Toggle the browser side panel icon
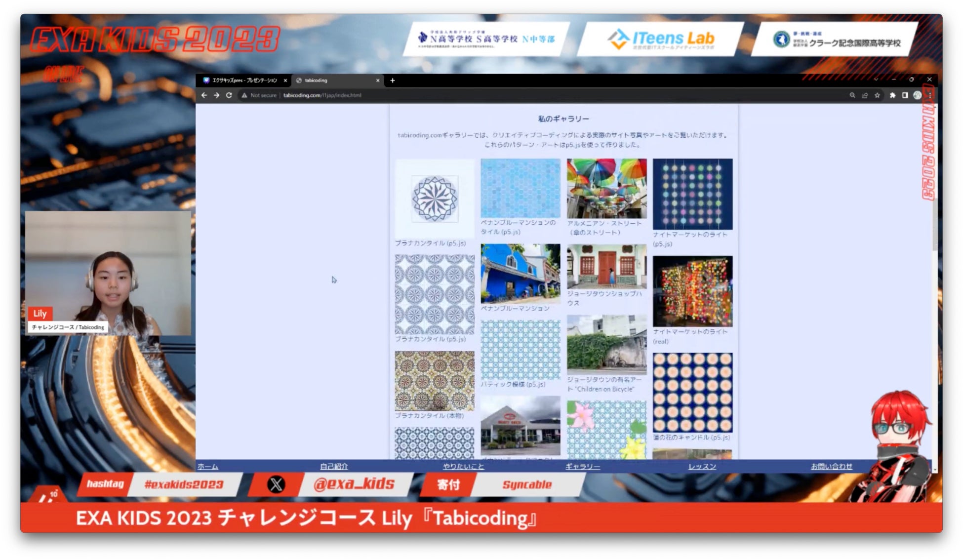Screen dimensions: 963x560 [x=905, y=95]
